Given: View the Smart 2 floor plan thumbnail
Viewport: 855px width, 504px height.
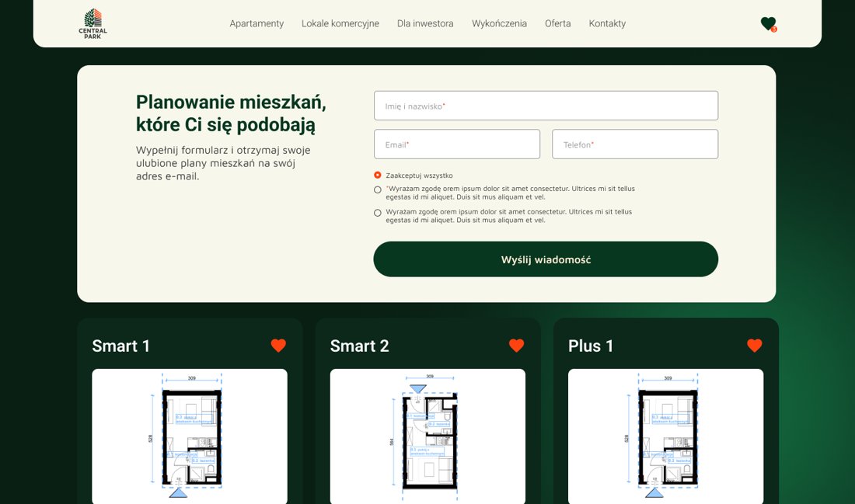Looking at the screenshot, I should [x=427, y=436].
